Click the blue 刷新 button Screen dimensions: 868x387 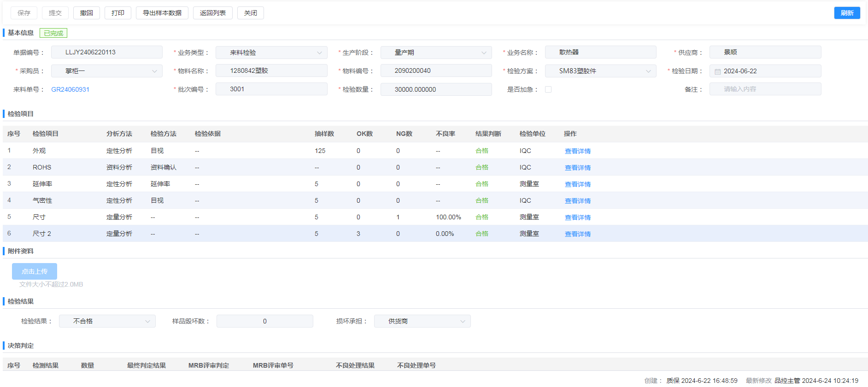pos(847,13)
